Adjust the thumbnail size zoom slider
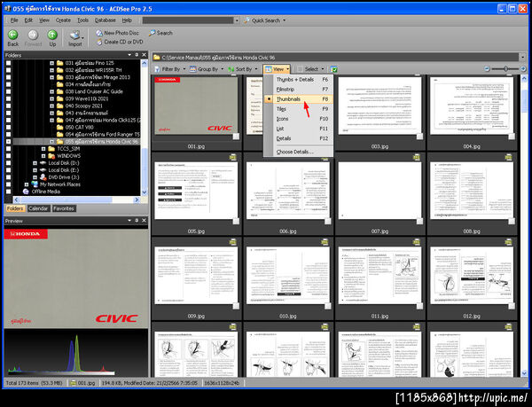532x407 pixels. 507,68
